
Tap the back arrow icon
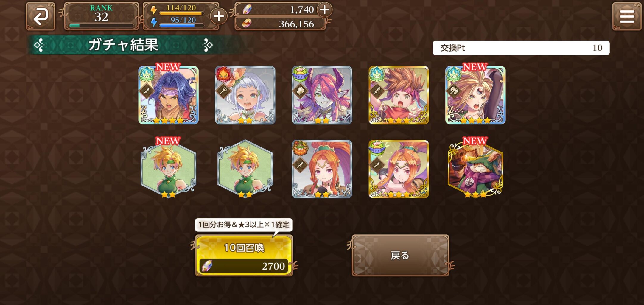click(41, 16)
